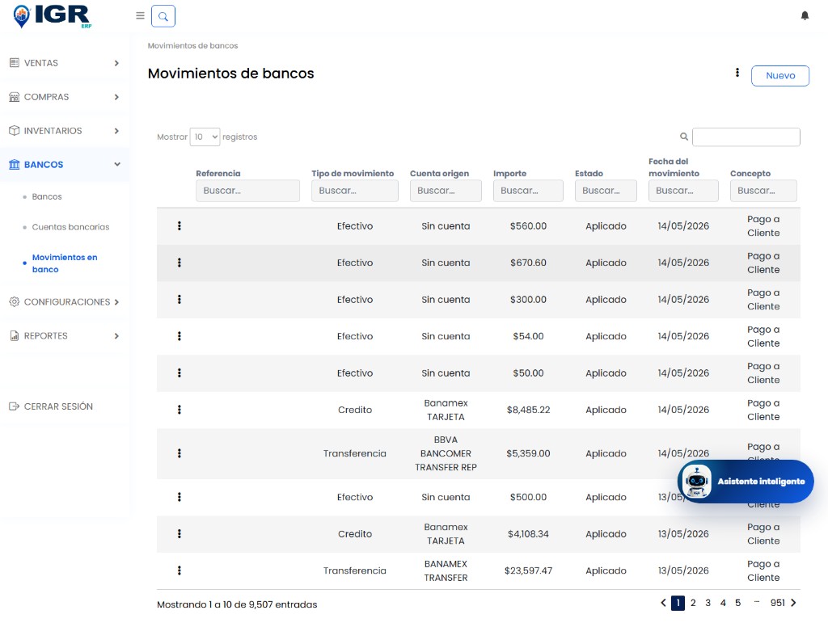Open the Mostrar registros count dropdown
Image resolution: width=828 pixels, height=644 pixels.
click(x=205, y=137)
